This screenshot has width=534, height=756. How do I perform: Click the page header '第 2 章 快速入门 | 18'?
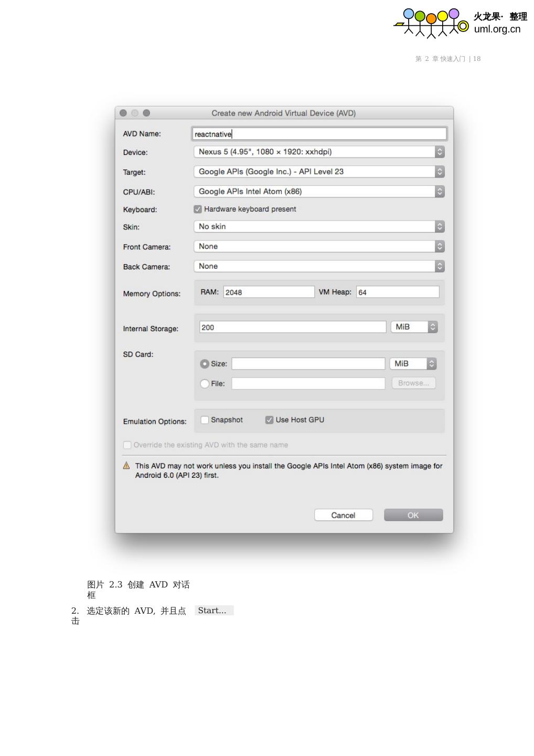pos(448,59)
